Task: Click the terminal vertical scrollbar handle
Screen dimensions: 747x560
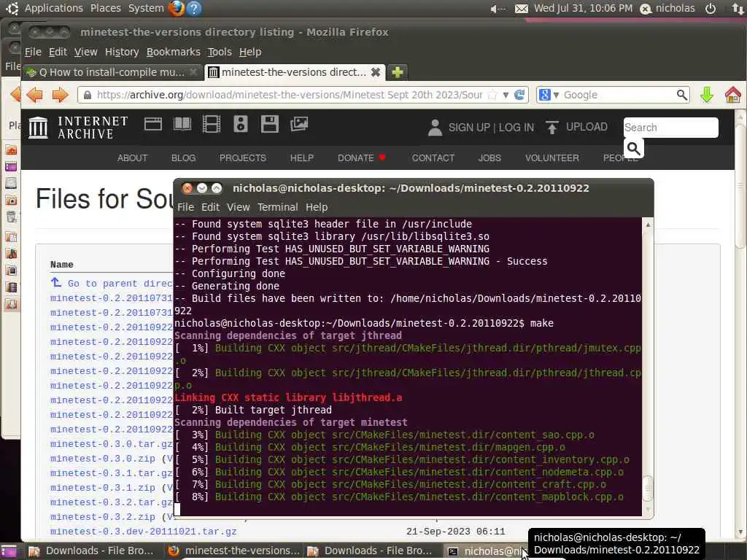Action: tap(648, 489)
